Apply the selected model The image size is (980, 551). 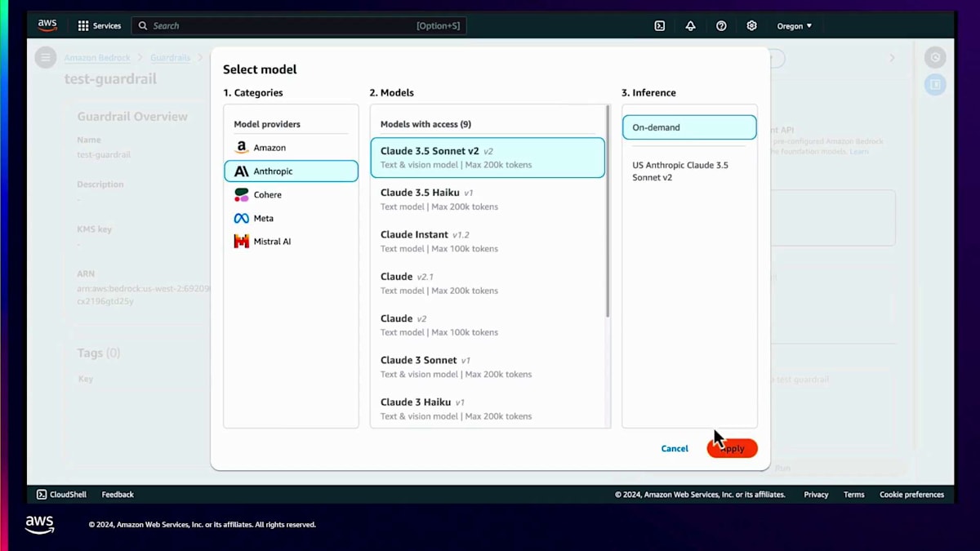[x=732, y=448]
